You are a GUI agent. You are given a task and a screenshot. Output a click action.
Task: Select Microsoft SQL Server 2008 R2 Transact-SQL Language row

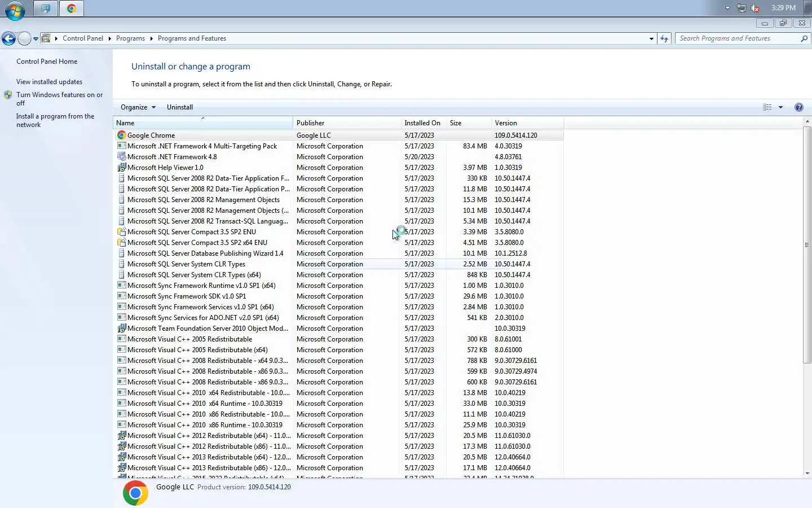pos(338,221)
